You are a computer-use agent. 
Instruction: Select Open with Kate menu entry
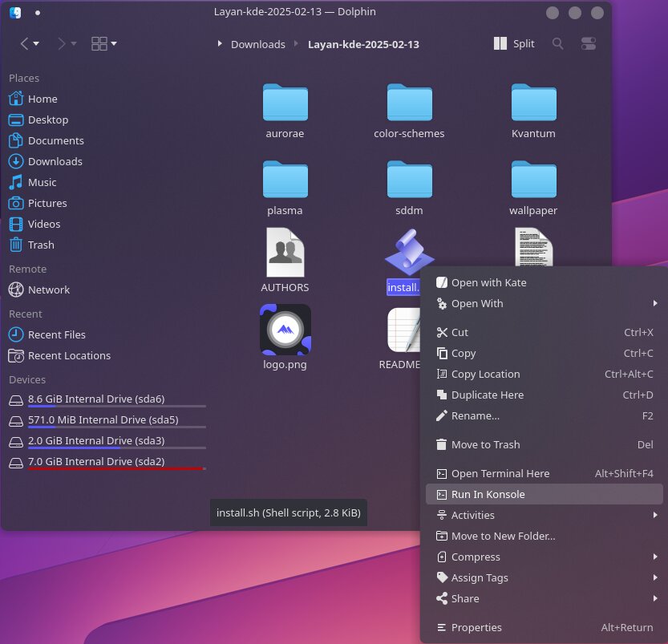click(488, 282)
